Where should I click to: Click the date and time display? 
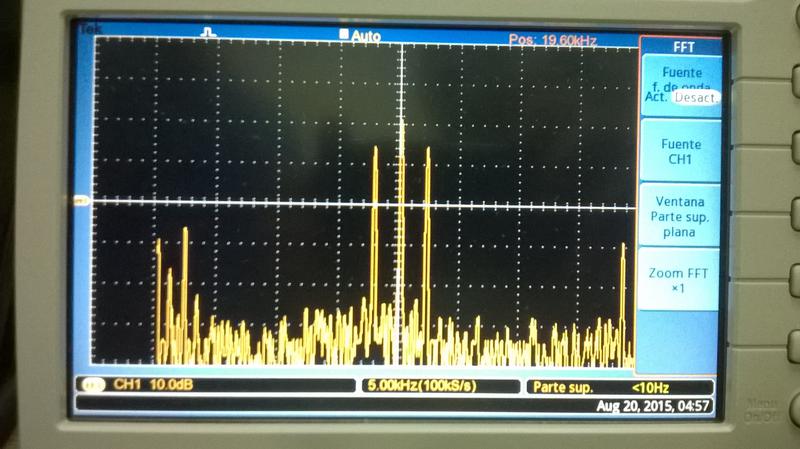tap(652, 406)
